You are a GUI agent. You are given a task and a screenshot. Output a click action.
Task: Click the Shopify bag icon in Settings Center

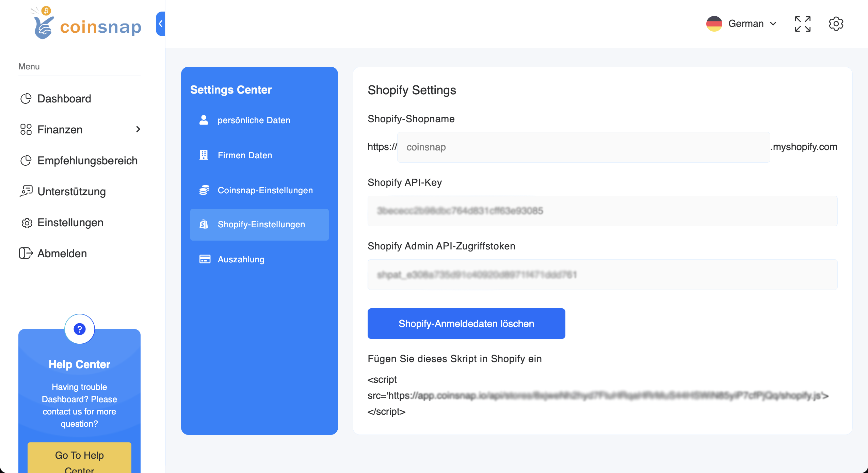(204, 225)
